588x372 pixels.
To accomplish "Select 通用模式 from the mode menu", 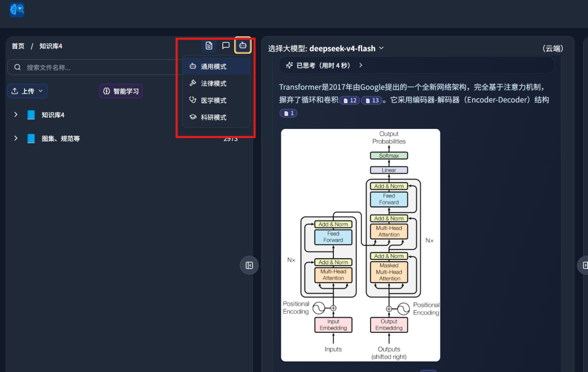I will [216, 66].
